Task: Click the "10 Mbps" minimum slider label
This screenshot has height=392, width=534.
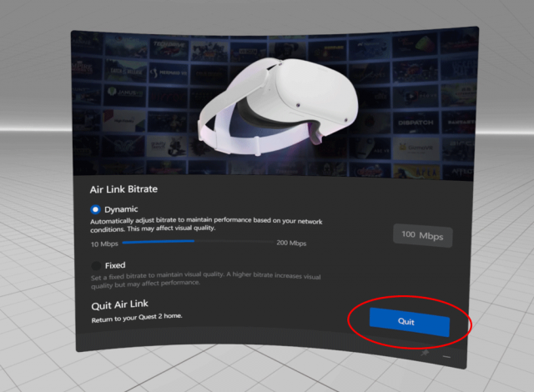Action: pos(103,243)
